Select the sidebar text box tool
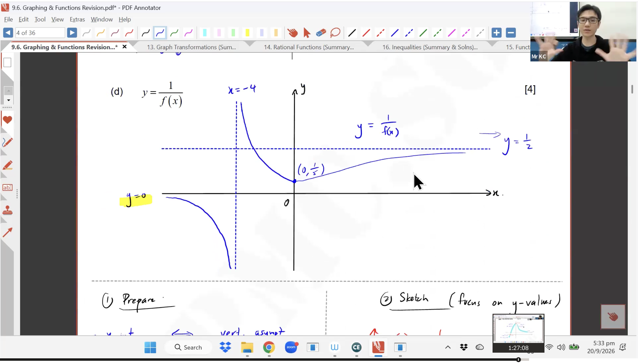This screenshot has height=364, width=638. (7, 187)
